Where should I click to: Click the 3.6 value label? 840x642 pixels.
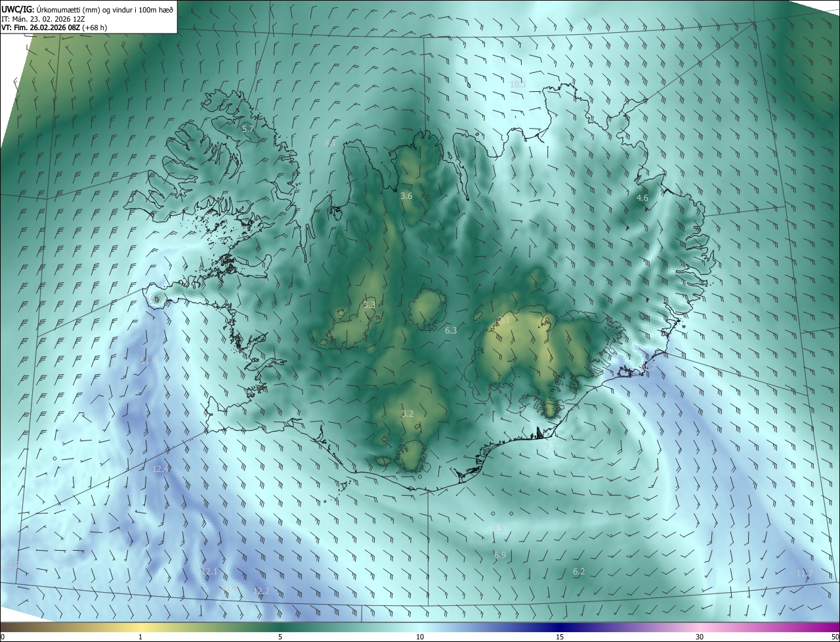pyautogui.click(x=406, y=196)
